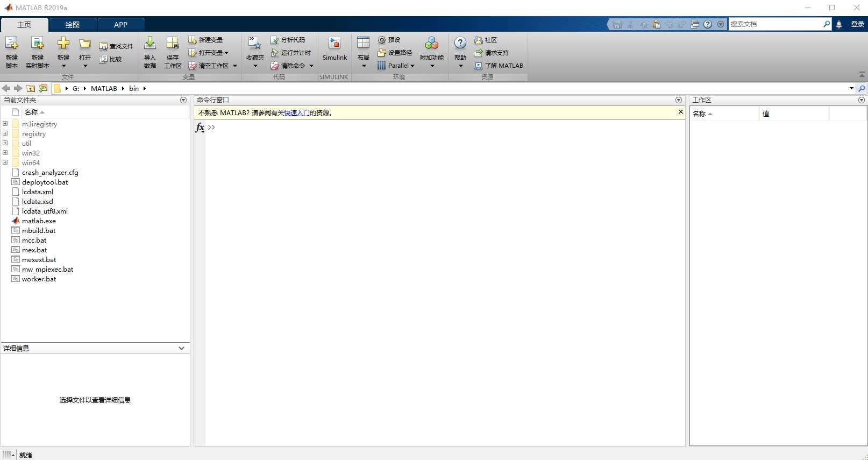
Task: Switch to the Home (主页) tab
Action: (x=24, y=25)
